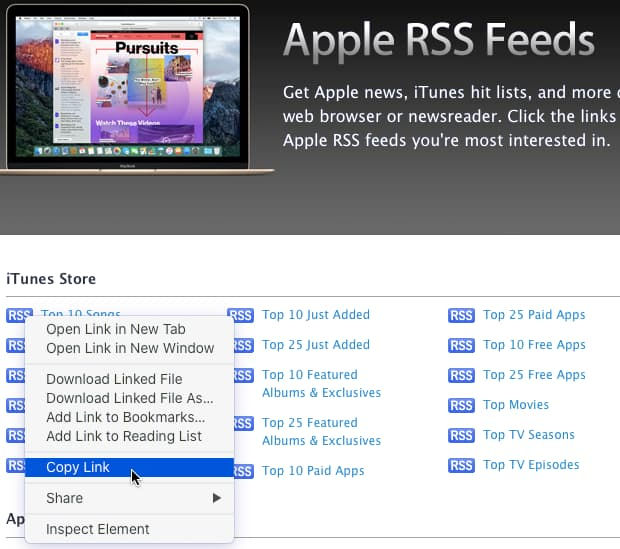620x549 pixels.
Task: Click RSS icon beside Top 25 Paid Apps
Action: (461, 316)
